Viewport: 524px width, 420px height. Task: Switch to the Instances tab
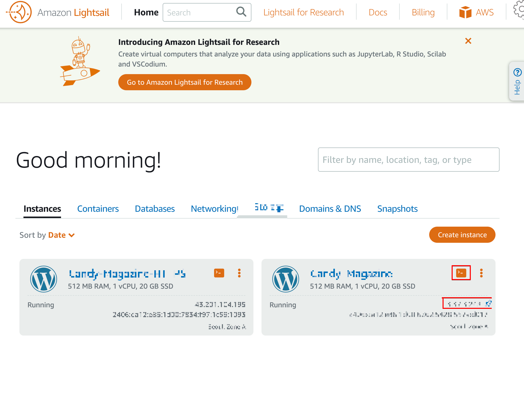pyautogui.click(x=42, y=209)
